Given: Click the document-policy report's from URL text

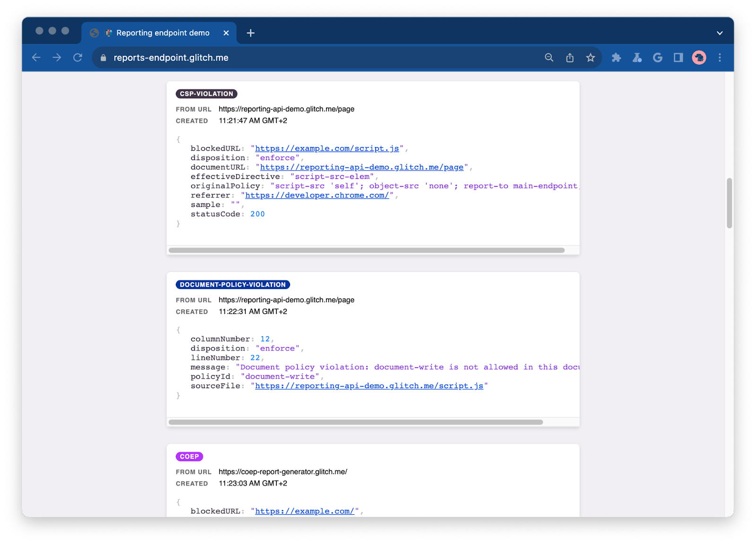Looking at the screenshot, I should 286,300.
